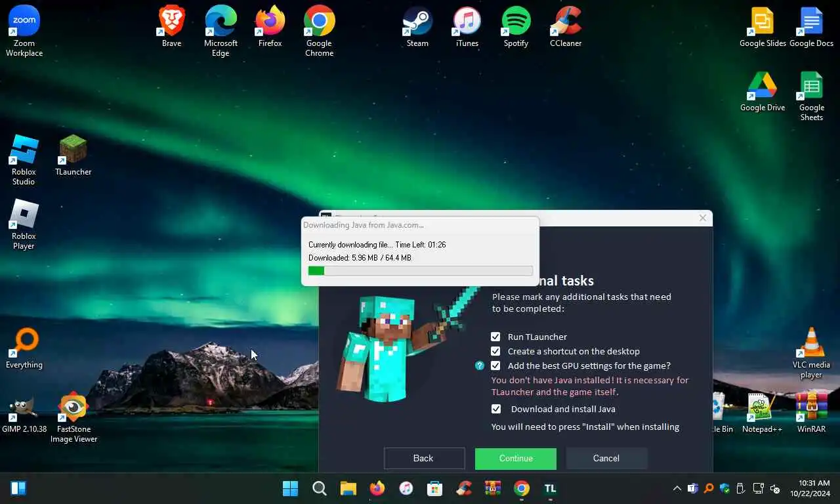Select the Google Docs desktop icon
This screenshot has width=840, height=504.
(x=811, y=26)
